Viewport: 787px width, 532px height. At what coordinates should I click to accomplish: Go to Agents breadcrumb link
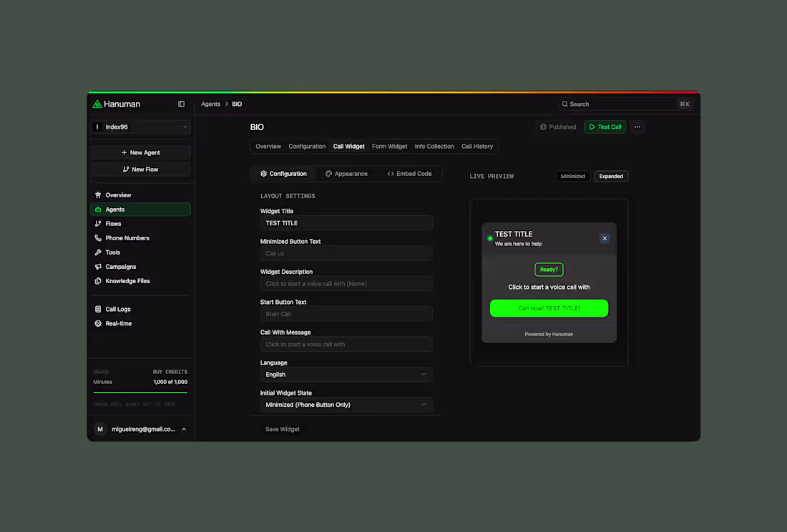click(x=210, y=104)
